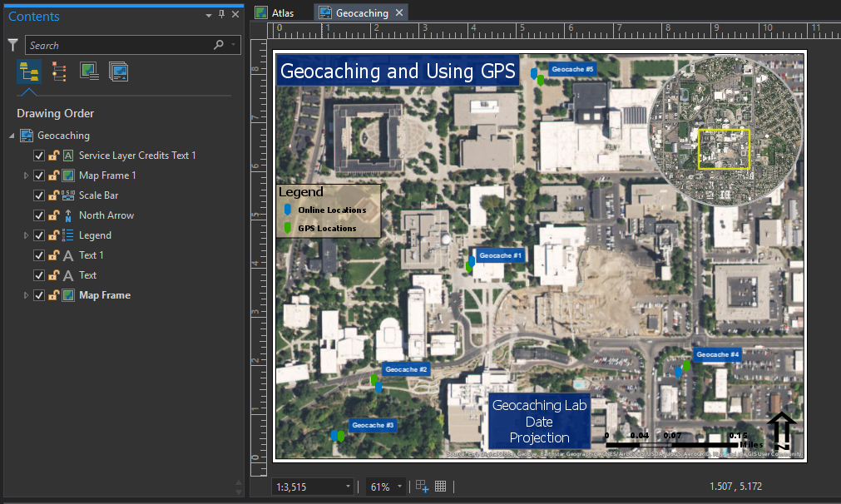Select the List By Map Frame icon
841x504 pixels.
(89, 72)
